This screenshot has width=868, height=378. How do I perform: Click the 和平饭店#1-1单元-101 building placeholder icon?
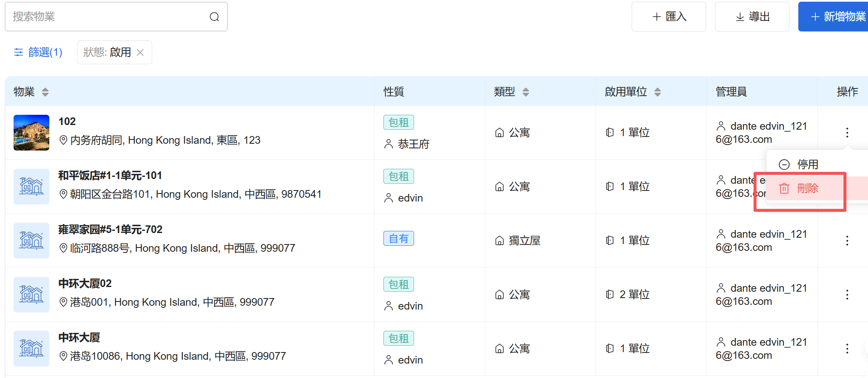[x=31, y=187]
